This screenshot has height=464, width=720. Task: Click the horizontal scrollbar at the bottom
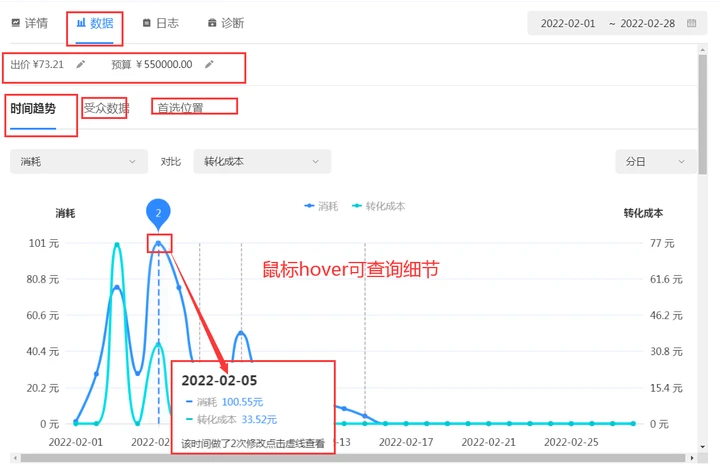300,458
